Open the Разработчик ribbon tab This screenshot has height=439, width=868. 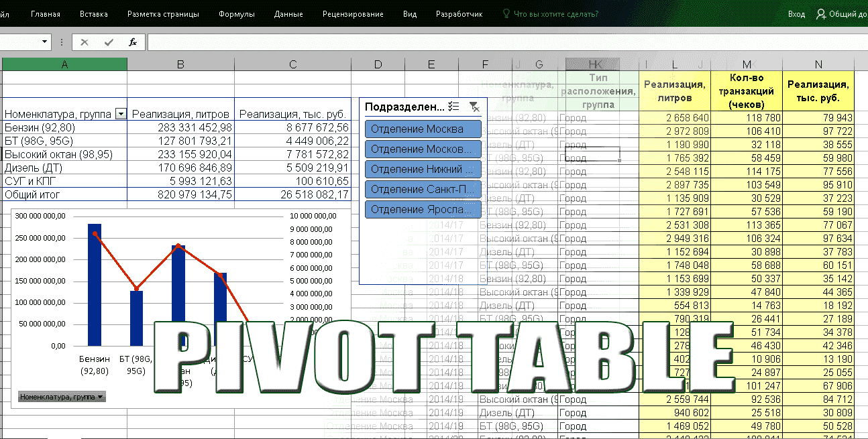tap(459, 14)
